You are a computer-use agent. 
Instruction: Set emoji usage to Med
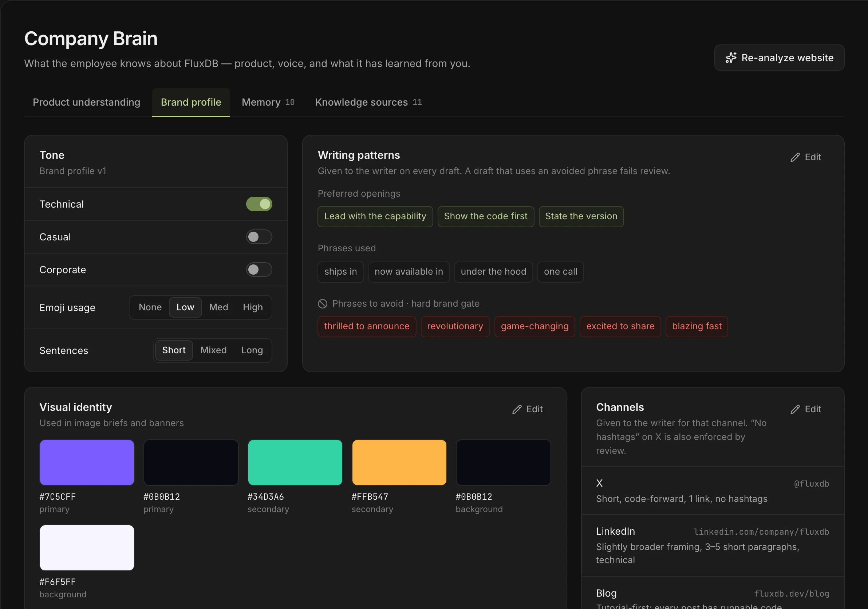coord(218,307)
